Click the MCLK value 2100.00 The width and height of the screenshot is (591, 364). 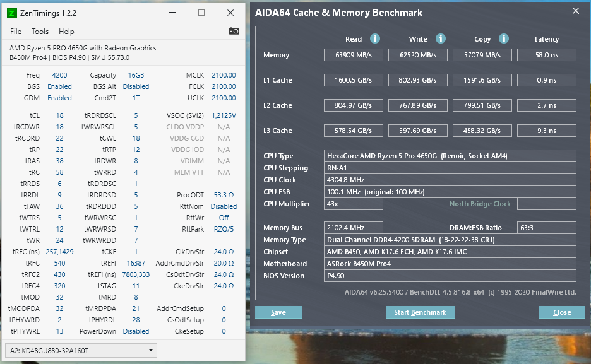coord(224,75)
